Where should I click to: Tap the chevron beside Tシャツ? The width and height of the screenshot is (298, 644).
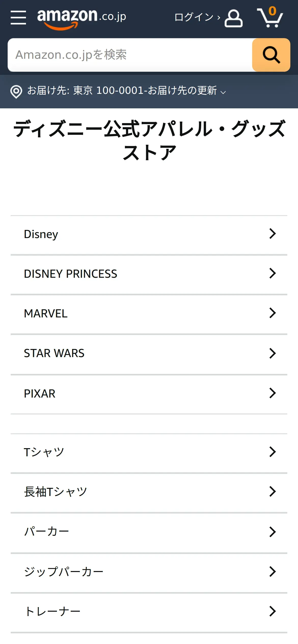point(273,452)
